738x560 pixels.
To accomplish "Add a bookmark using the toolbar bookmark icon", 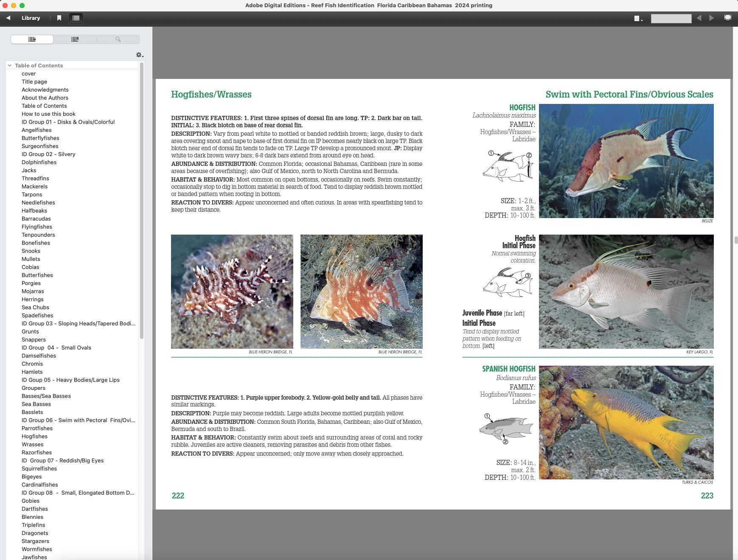I will (59, 18).
